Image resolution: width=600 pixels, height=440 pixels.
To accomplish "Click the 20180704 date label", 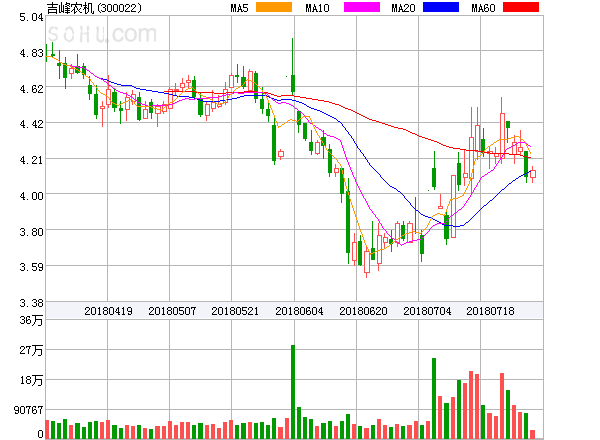I will [x=427, y=311].
